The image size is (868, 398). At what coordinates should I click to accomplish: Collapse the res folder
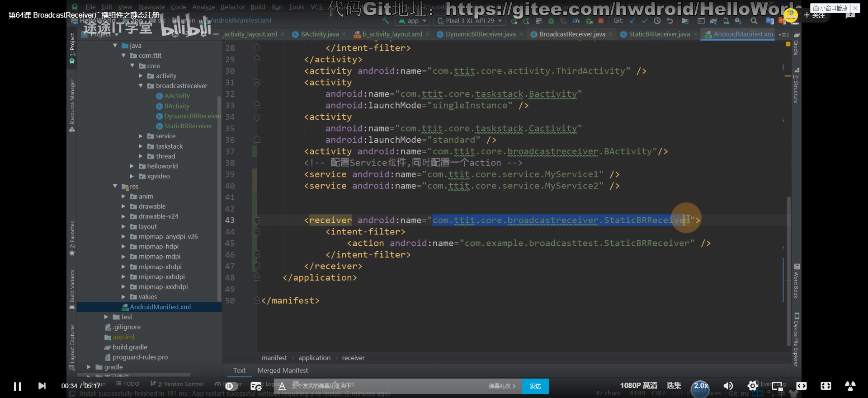coord(115,186)
